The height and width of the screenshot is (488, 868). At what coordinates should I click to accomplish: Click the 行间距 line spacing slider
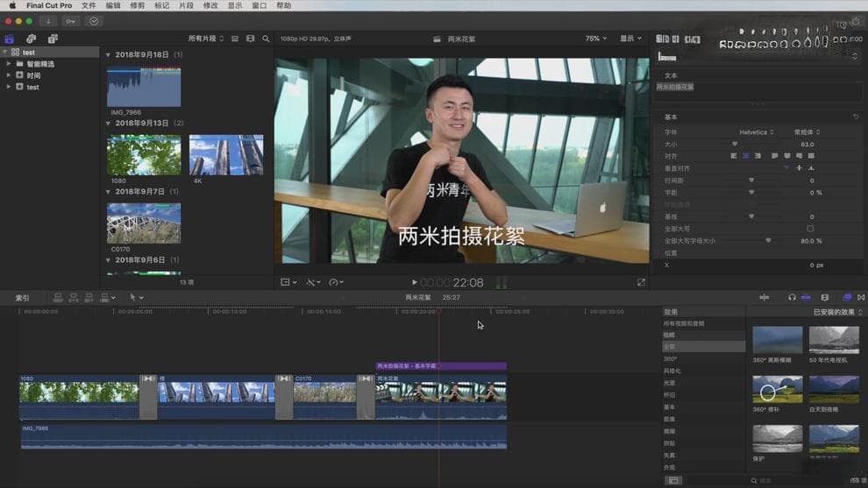click(751, 180)
